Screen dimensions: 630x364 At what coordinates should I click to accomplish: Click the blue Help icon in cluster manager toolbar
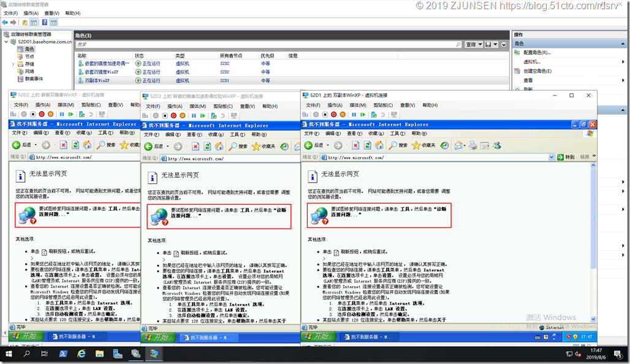tap(45, 23)
